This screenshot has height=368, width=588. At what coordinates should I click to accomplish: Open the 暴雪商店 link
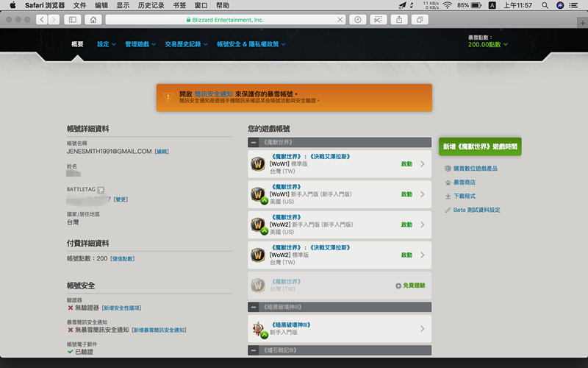(x=465, y=183)
